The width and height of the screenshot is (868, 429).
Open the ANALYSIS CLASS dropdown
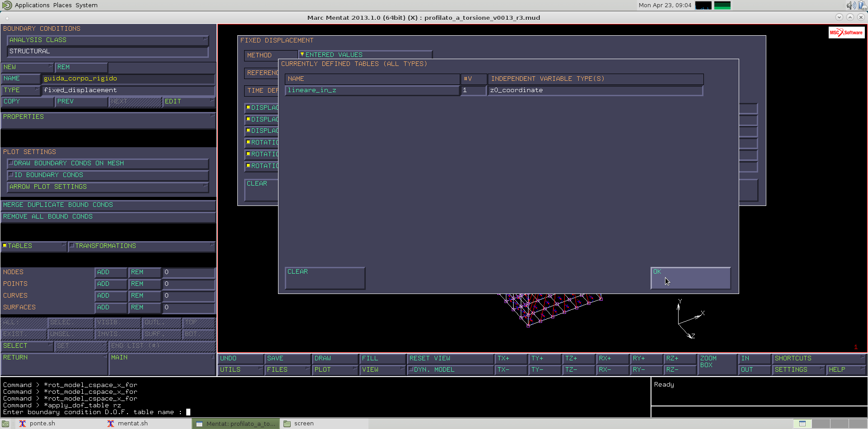pos(108,40)
